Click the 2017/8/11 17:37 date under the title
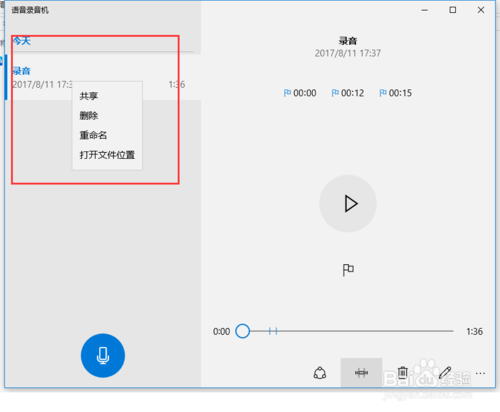This screenshot has width=500, height=412. point(348,53)
